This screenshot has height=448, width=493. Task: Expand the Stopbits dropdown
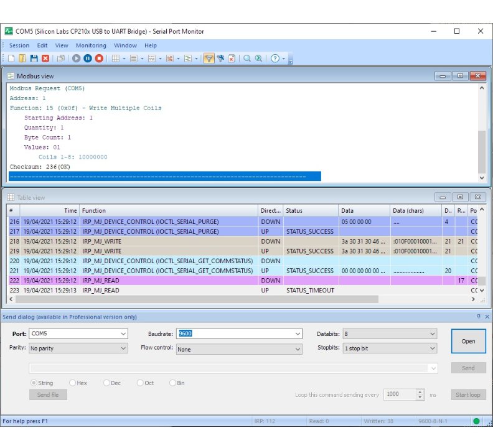point(433,348)
